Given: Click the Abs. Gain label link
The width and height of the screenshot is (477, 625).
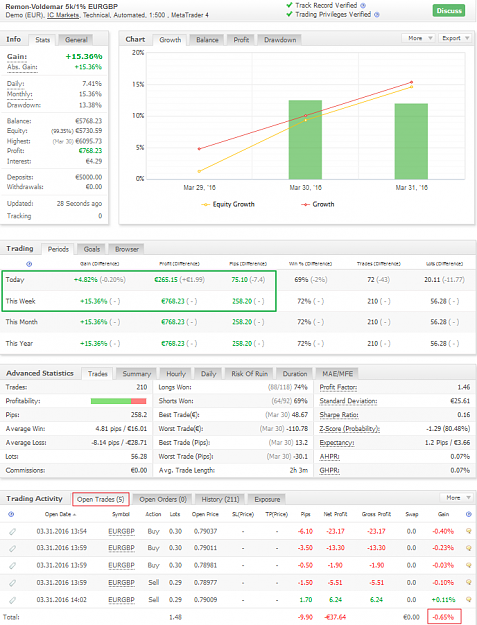Looking at the screenshot, I should click(x=22, y=67).
